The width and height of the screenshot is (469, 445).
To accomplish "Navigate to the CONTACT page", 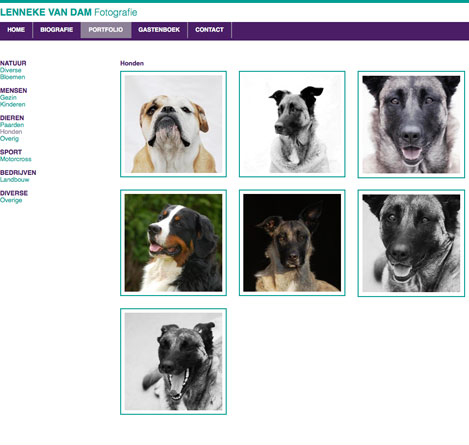I will point(209,30).
